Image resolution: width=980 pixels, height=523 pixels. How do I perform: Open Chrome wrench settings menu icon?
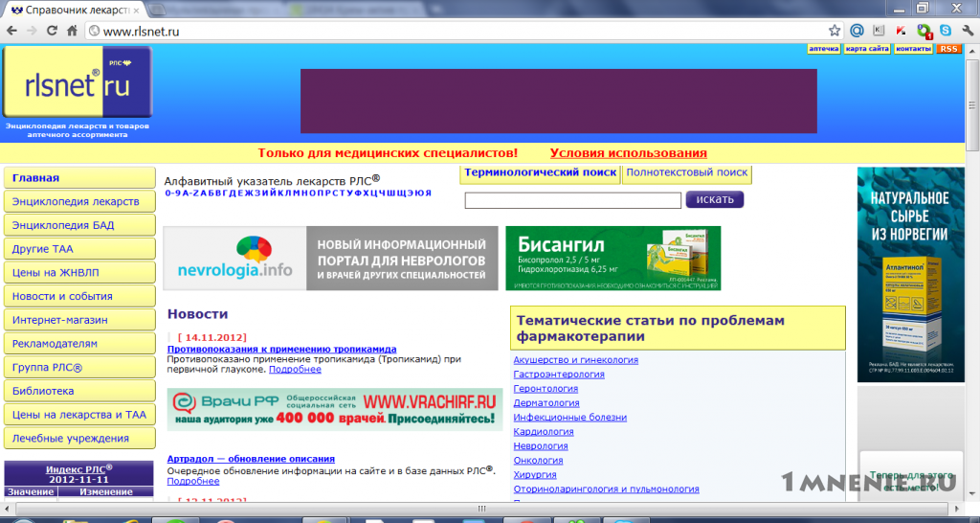(x=968, y=30)
